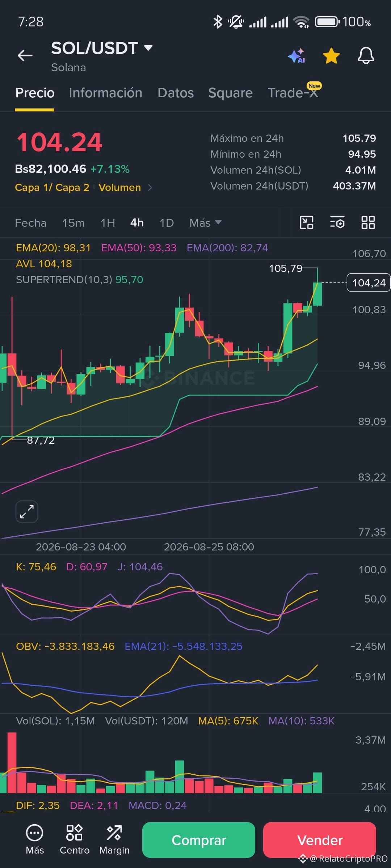391x868 pixels.
Task: Tap the Vol(SOL): 1,15M label
Action: (x=55, y=721)
